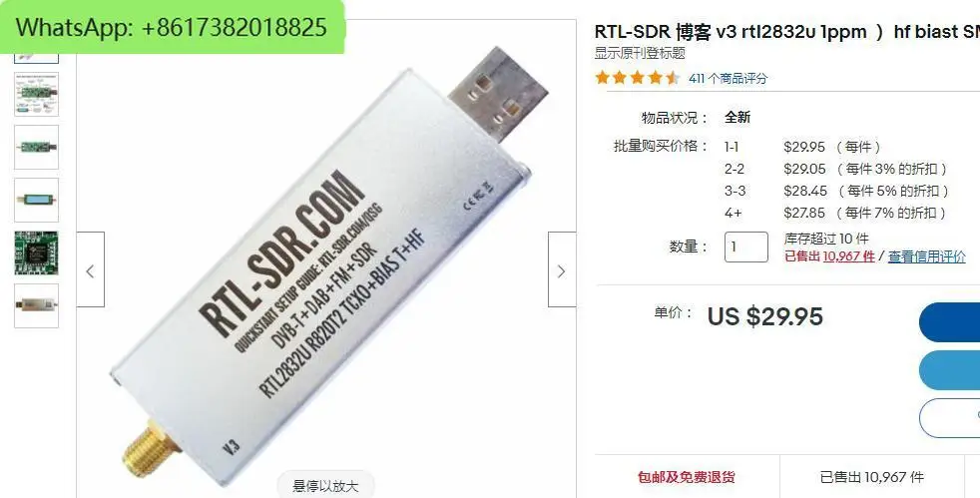Click the 悬停以放大 zoom hint label
Screen dimensions: 980x498
325,485
